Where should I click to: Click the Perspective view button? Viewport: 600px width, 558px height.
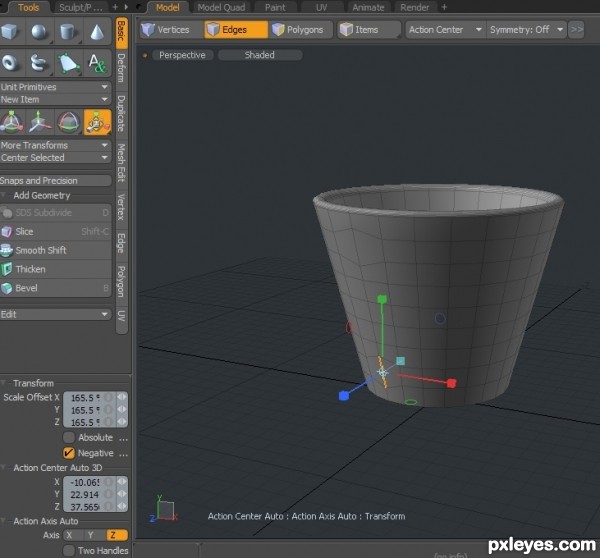tap(182, 55)
